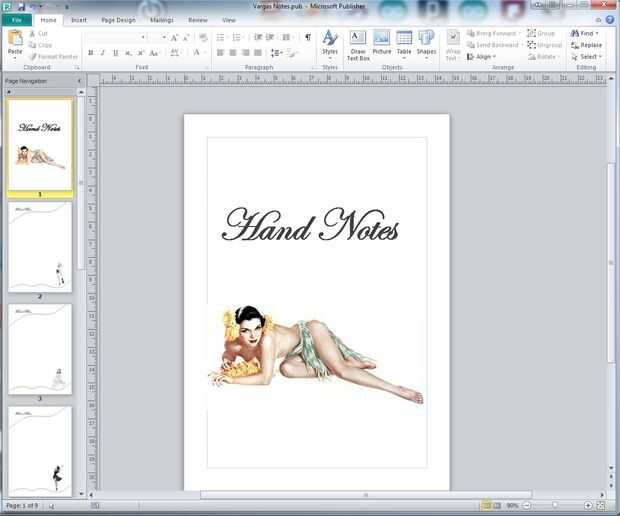Screen dimensions: 620x516
Task: Switch to the Insert tab
Action: click(x=79, y=20)
